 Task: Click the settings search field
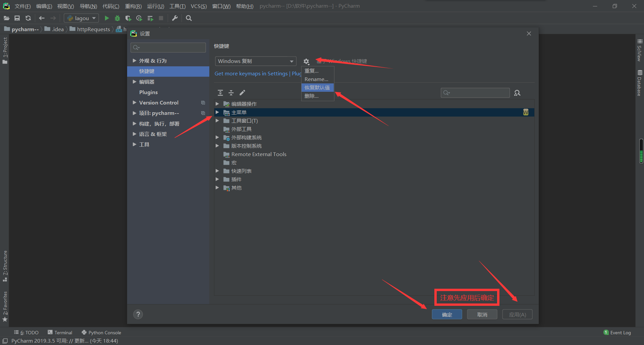point(168,48)
